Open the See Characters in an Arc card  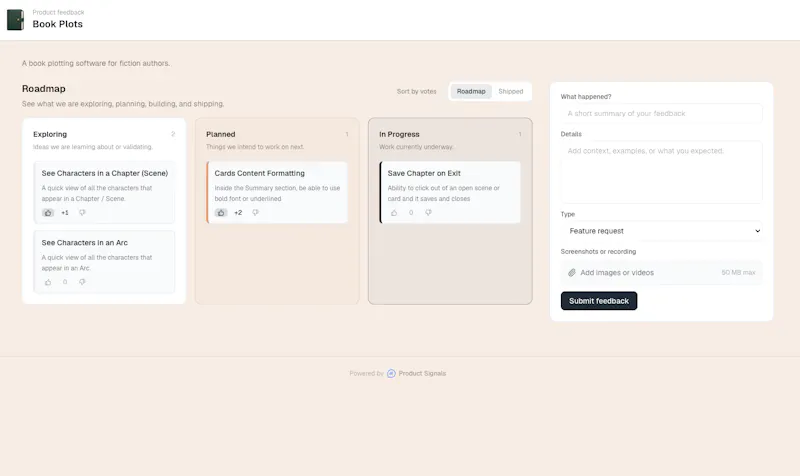(x=104, y=262)
